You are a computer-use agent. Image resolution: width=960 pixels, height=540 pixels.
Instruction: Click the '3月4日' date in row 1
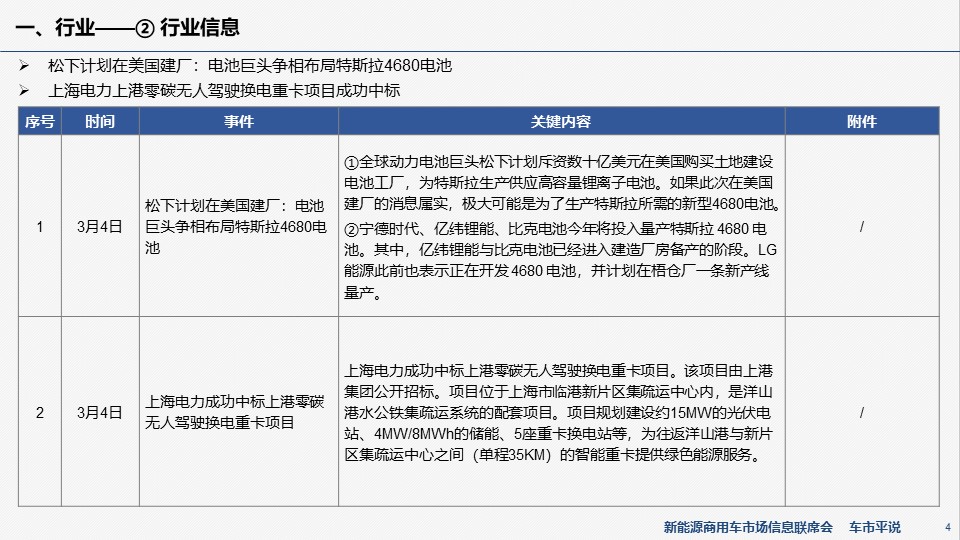pyautogui.click(x=100, y=227)
